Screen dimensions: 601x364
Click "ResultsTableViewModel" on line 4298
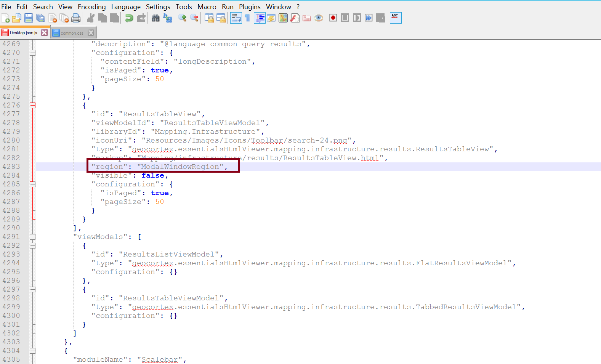click(x=171, y=298)
